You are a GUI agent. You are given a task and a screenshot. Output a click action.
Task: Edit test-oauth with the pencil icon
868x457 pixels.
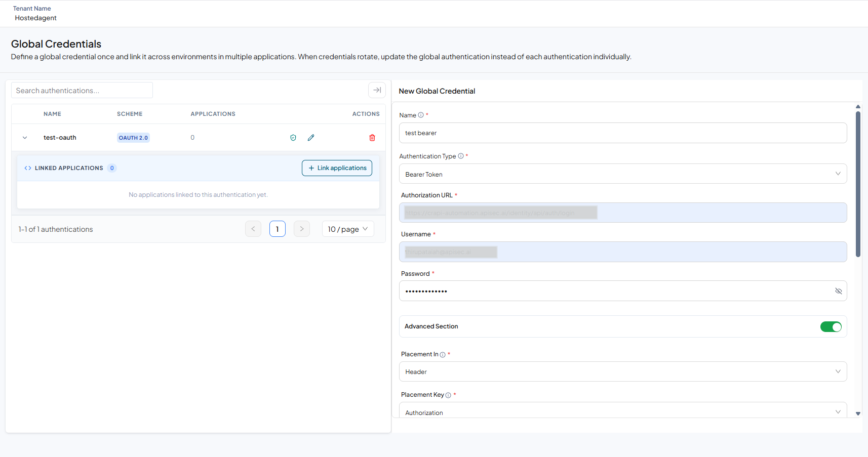[311, 138]
